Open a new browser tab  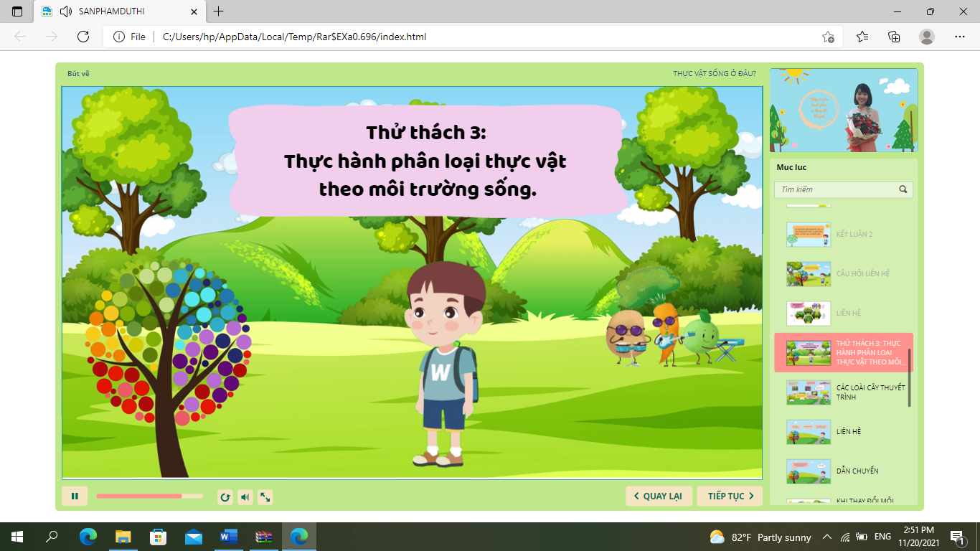click(x=219, y=11)
